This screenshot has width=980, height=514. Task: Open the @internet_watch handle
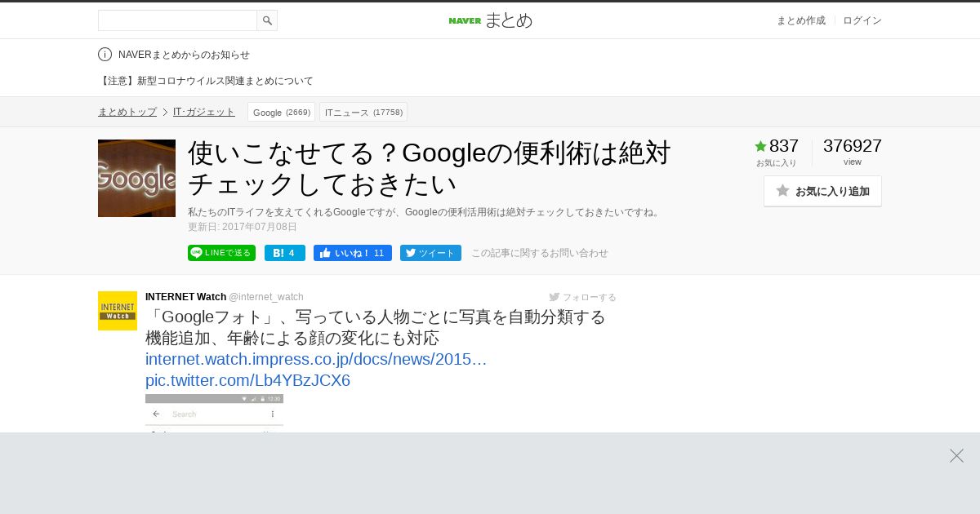[266, 297]
